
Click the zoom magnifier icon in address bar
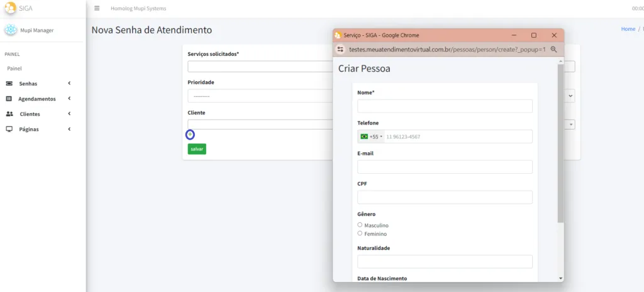[x=554, y=49]
